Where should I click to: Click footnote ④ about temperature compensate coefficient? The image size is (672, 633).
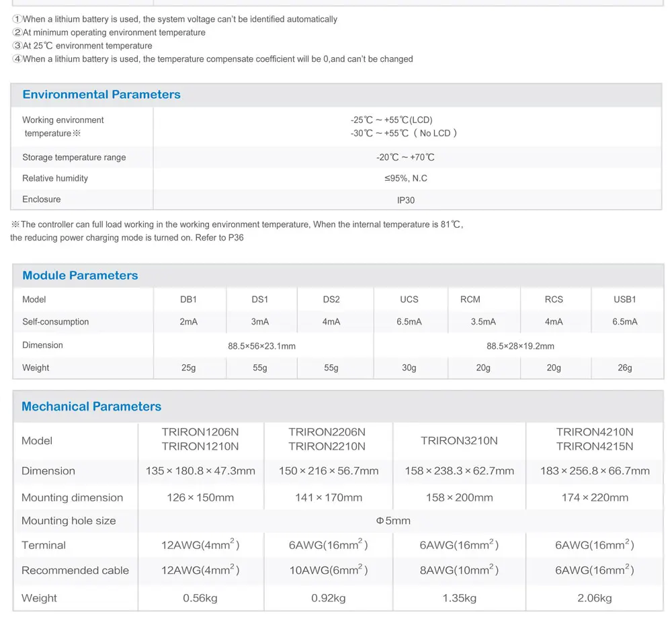tap(212, 59)
